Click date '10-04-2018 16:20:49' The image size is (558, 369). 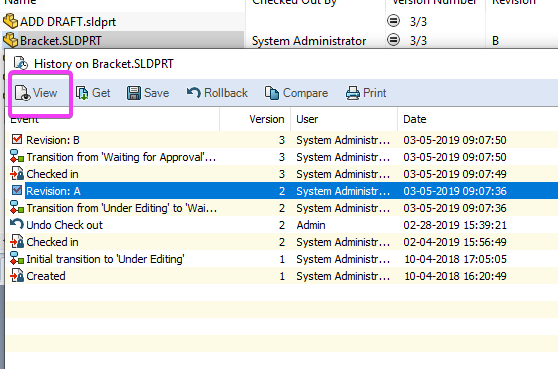click(x=455, y=276)
